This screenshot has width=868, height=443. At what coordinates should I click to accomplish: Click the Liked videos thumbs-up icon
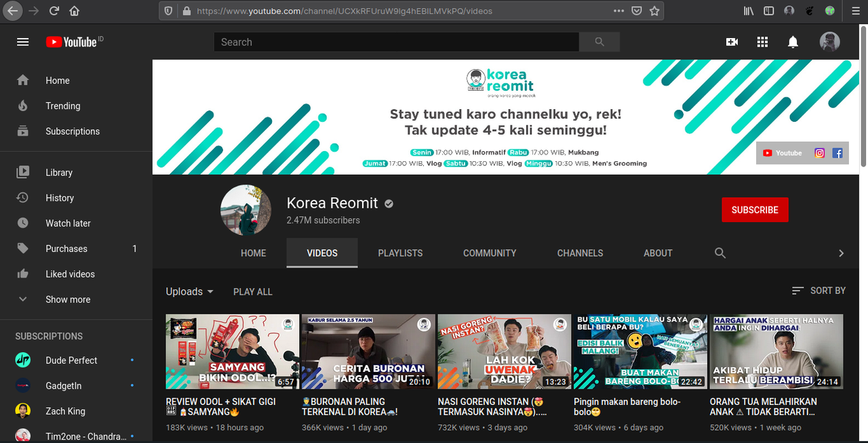[23, 274]
